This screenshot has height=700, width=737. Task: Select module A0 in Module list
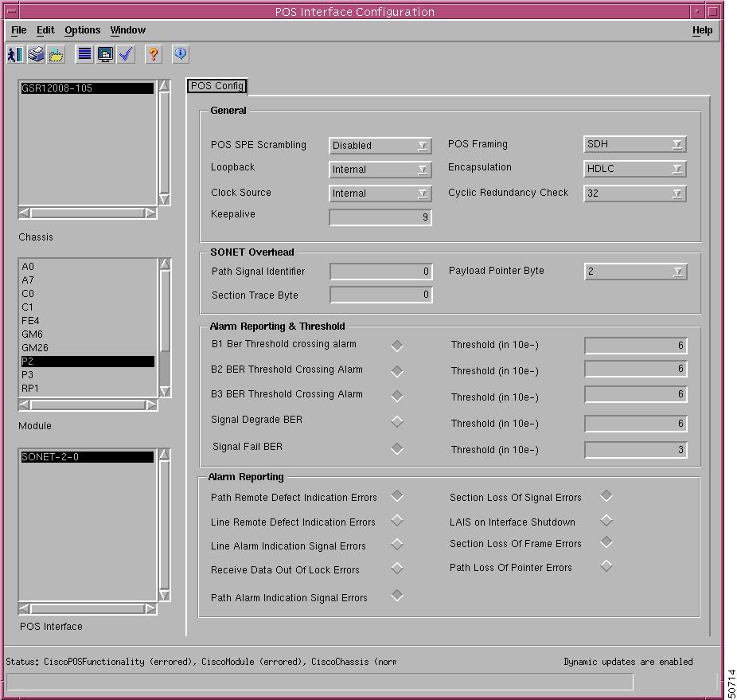[88, 266]
